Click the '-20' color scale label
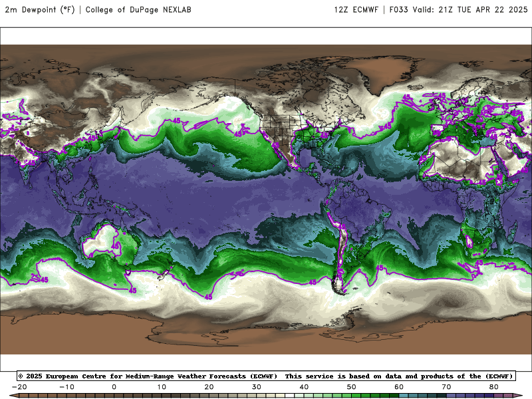 tap(19, 387)
